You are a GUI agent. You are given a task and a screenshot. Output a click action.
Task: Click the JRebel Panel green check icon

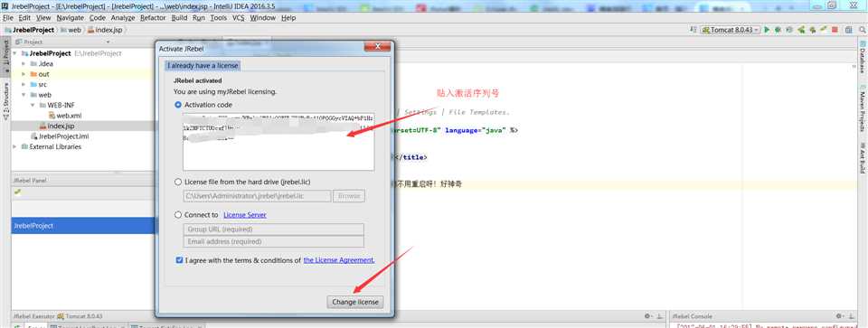18,192
